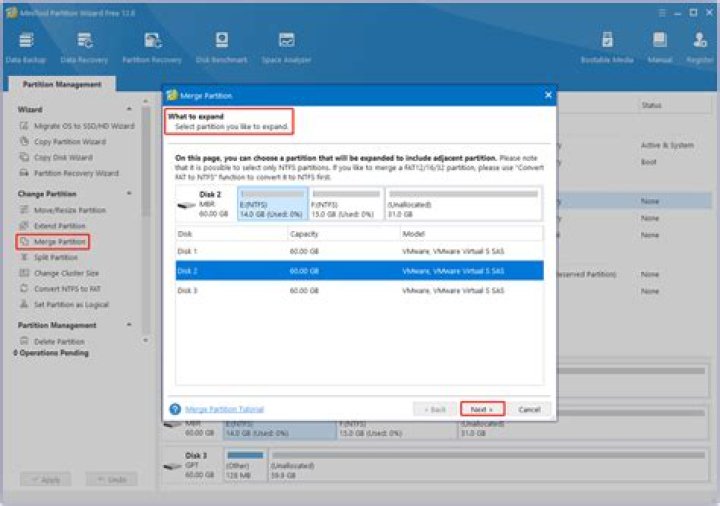The image size is (720, 506).
Task: Click the Disk 3 GPT label in the main window
Action: point(192,465)
